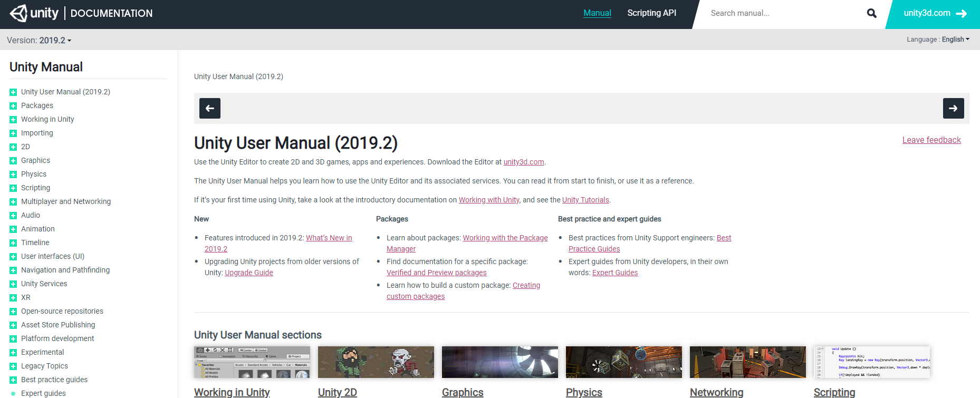Click the Unity logo in the header
Viewport: 980px width, 398px height.
coord(34,13)
